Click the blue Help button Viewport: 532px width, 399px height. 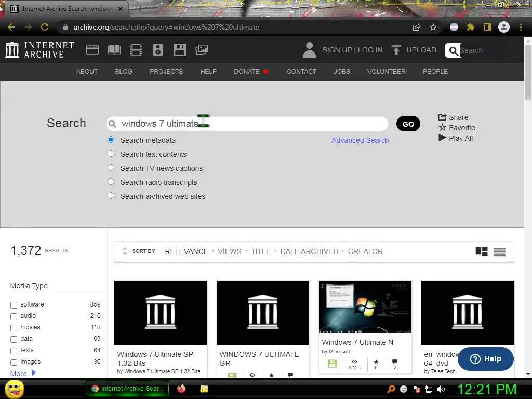pyautogui.click(x=486, y=358)
